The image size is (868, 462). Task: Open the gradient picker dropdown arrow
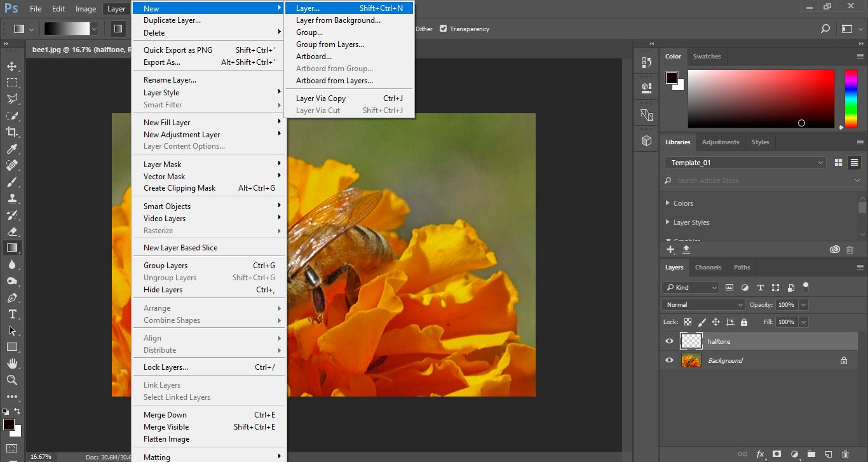[95, 29]
